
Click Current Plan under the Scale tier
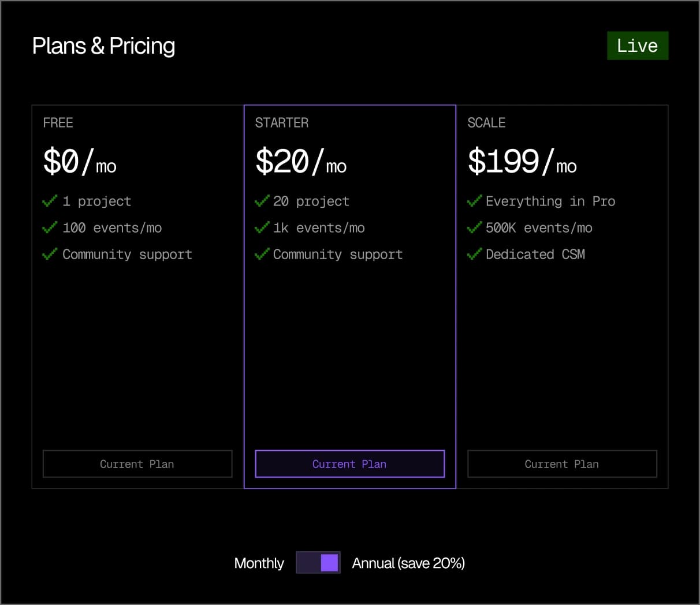[x=562, y=464]
